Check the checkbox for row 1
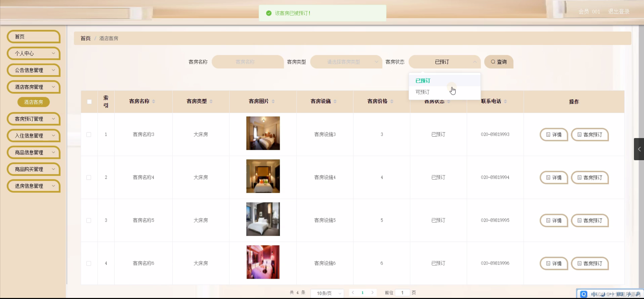 pos(89,135)
